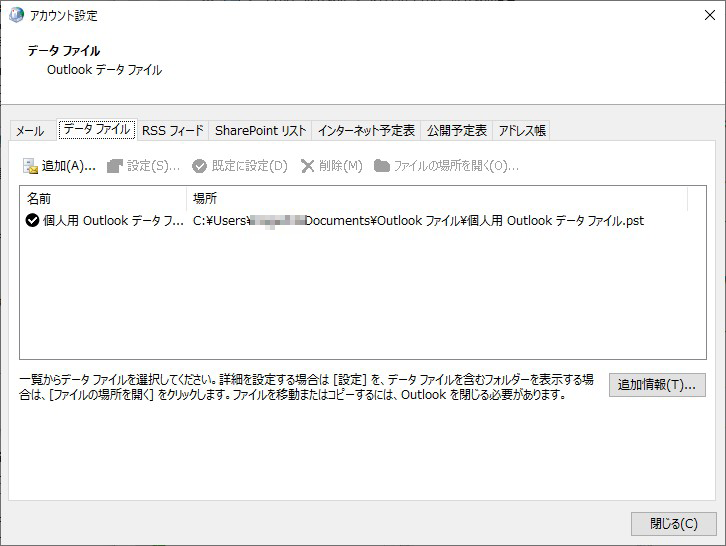The image size is (726, 546).
Task: Switch to the メール tab
Action: pos(31,131)
